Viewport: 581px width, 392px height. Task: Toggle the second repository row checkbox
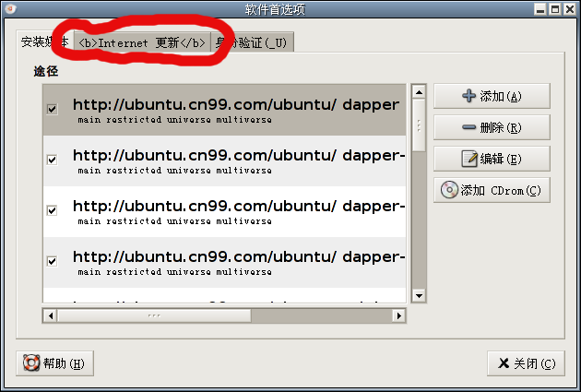click(x=52, y=160)
